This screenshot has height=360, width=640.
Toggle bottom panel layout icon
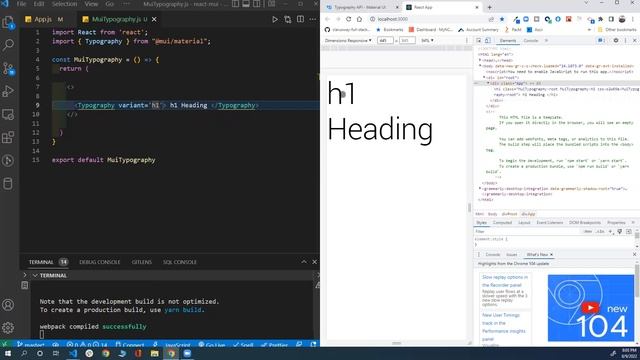[246, 4]
